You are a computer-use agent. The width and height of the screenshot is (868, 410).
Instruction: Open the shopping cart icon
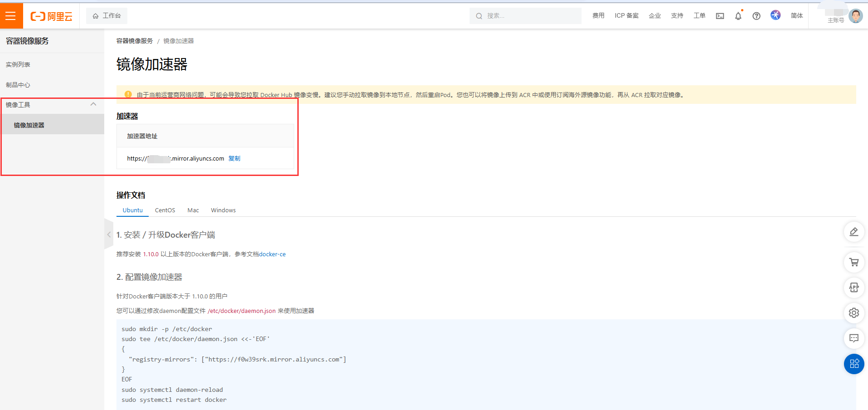(853, 262)
